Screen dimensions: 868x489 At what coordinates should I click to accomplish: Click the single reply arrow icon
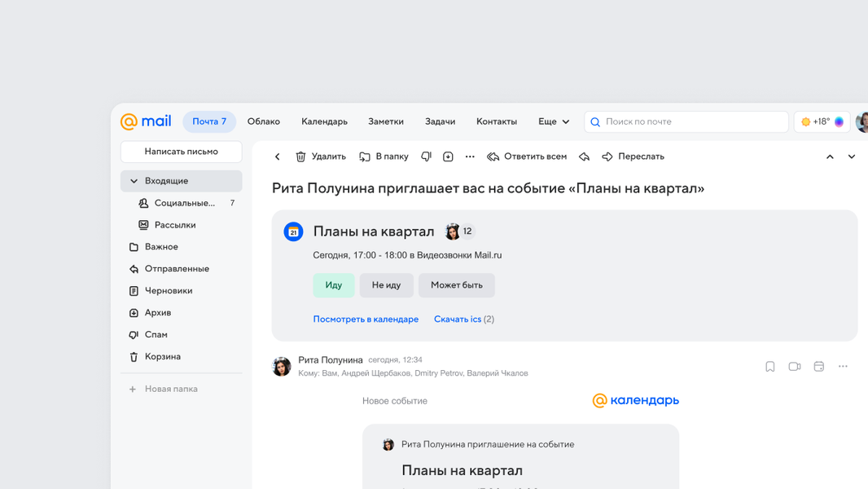tap(584, 156)
